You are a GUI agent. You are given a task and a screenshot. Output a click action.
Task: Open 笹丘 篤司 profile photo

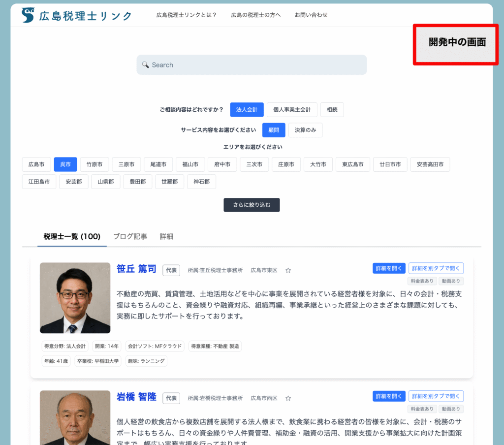[x=75, y=298]
